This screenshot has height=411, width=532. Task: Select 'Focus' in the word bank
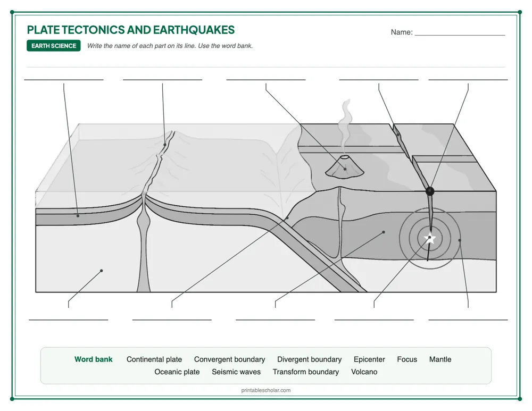click(407, 359)
